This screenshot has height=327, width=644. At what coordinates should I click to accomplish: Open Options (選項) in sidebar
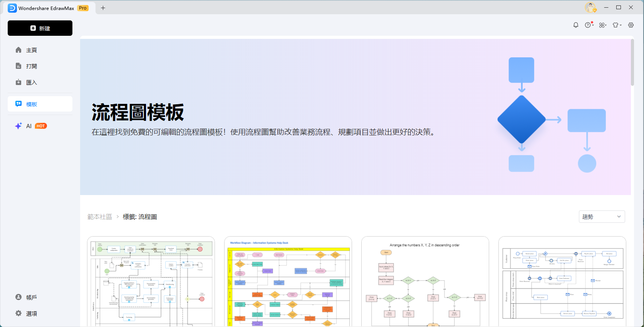tap(40, 314)
